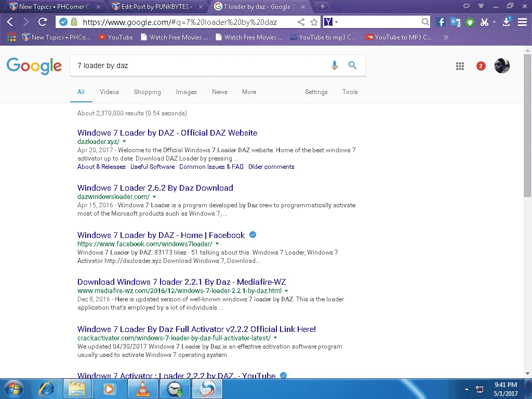The height and width of the screenshot is (399, 532).
Task: Open the media player taskbar icon
Action: 109,389
